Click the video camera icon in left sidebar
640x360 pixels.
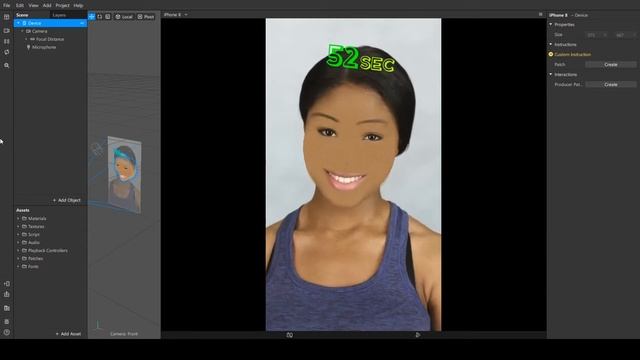click(x=7, y=31)
